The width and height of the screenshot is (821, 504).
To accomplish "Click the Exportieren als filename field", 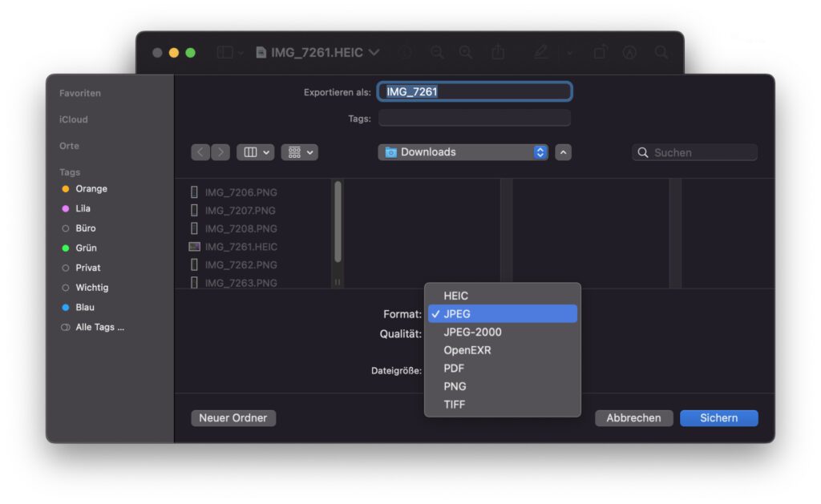I will pos(475,91).
